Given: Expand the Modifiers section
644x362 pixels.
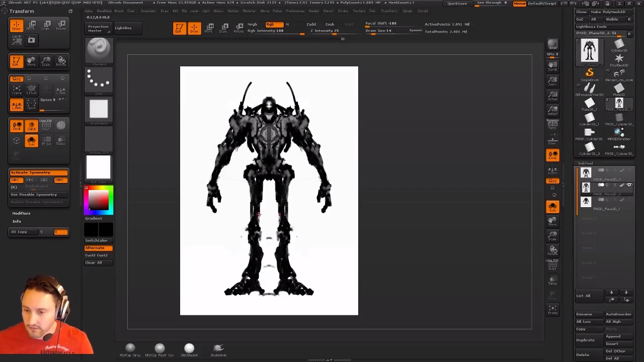Looking at the screenshot, I should (21, 213).
